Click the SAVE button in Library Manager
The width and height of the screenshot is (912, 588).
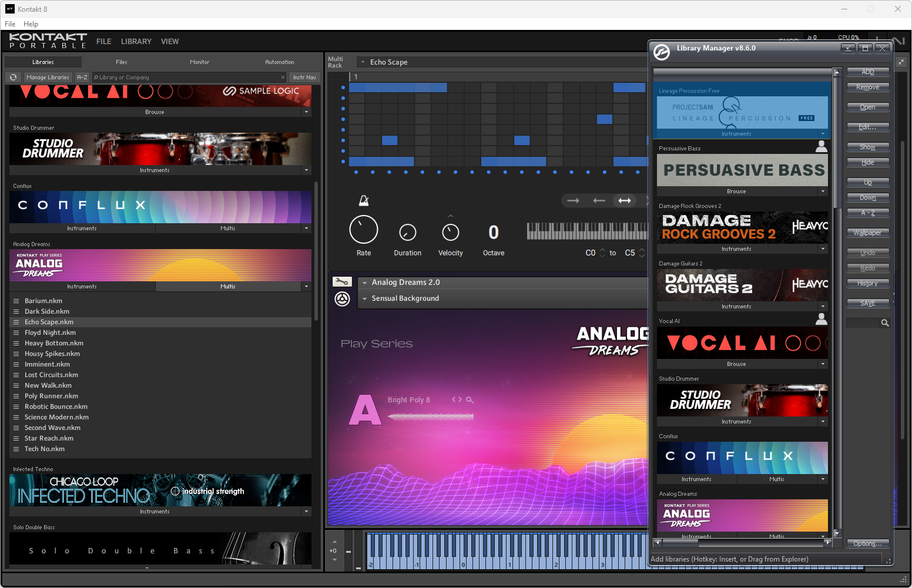click(868, 303)
